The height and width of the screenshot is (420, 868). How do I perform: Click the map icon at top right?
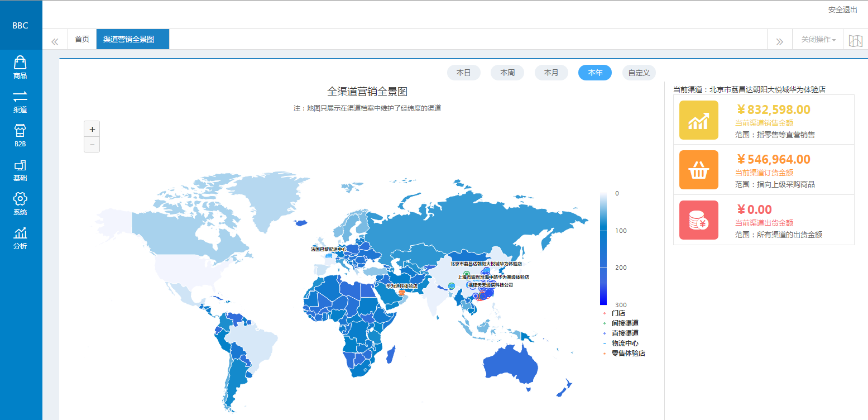click(855, 40)
